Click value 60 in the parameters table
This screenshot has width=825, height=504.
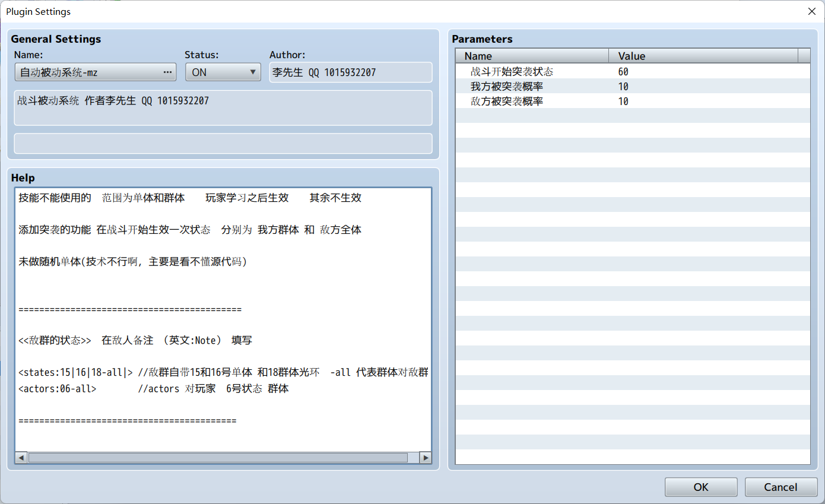pos(623,72)
